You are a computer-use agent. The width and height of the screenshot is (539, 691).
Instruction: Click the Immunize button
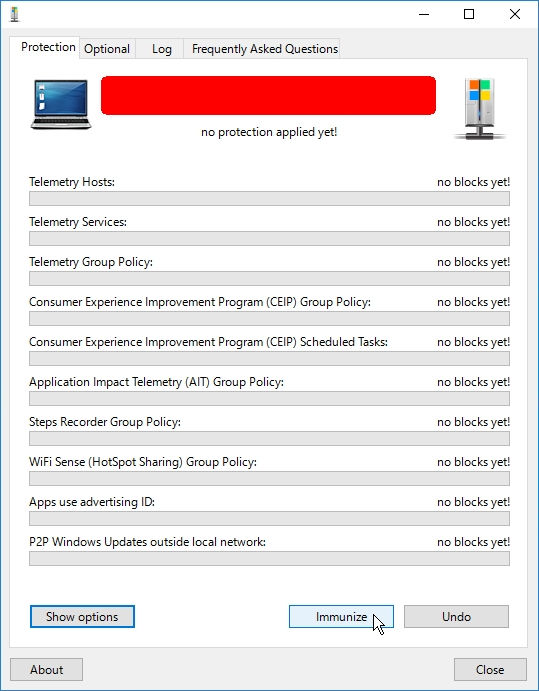coord(341,617)
